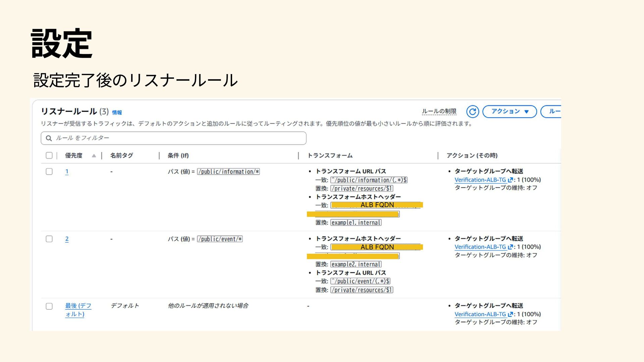644x362 pixels.
Task: Toggle the select-all rules checkbox
Action: (49, 156)
